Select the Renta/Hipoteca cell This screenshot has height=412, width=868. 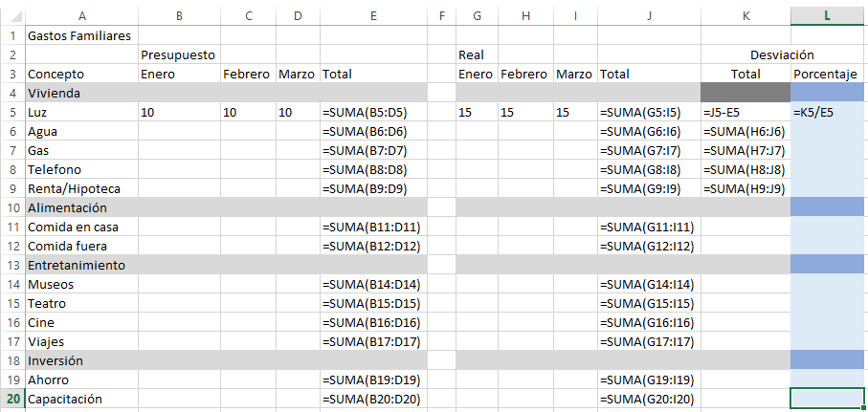point(82,188)
